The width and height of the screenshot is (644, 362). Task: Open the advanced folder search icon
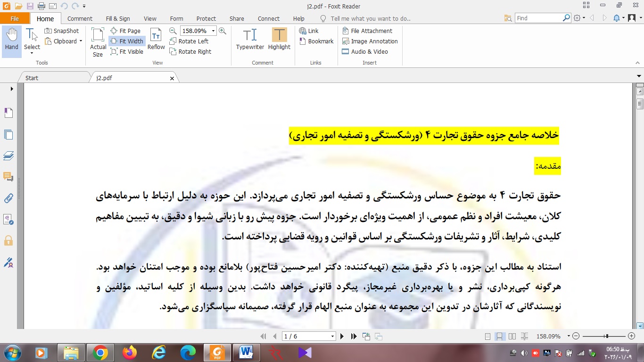pyautogui.click(x=508, y=18)
